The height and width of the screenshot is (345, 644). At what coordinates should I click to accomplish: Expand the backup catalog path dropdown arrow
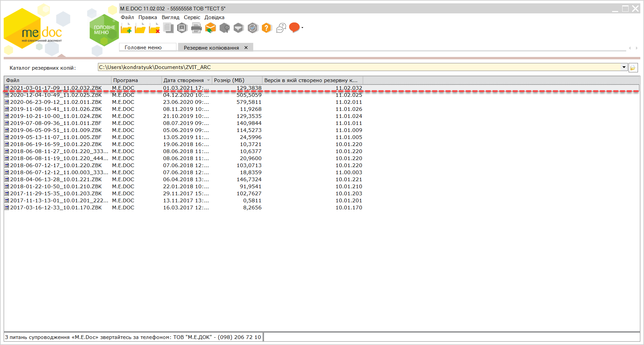click(x=624, y=67)
